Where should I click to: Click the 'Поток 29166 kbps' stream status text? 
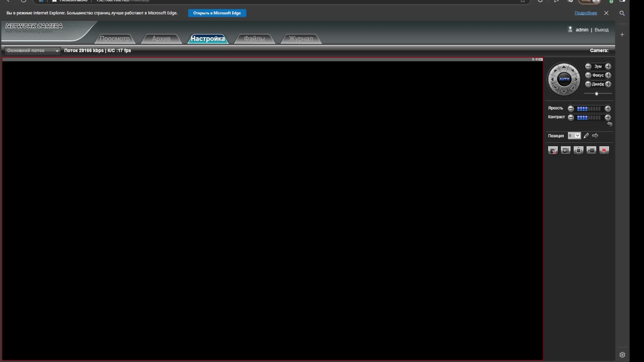pyautogui.click(x=84, y=51)
